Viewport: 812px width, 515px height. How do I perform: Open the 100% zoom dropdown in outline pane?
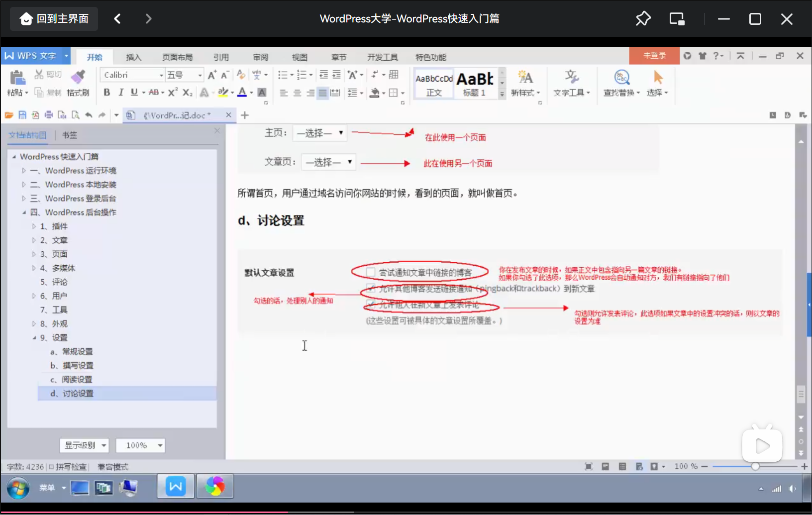point(140,445)
